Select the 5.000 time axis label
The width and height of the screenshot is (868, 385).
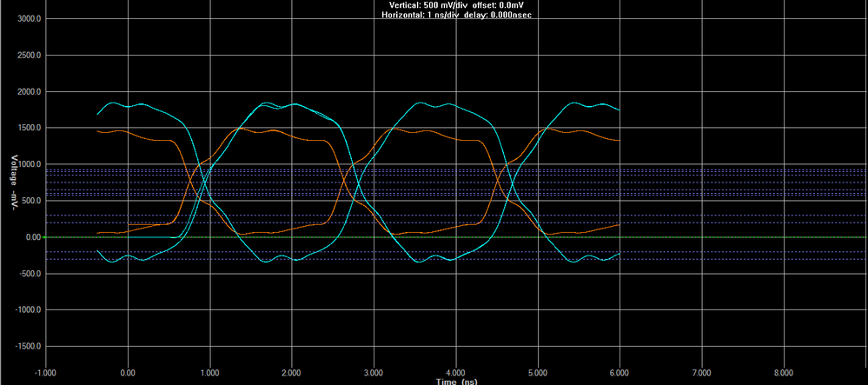tap(538, 374)
